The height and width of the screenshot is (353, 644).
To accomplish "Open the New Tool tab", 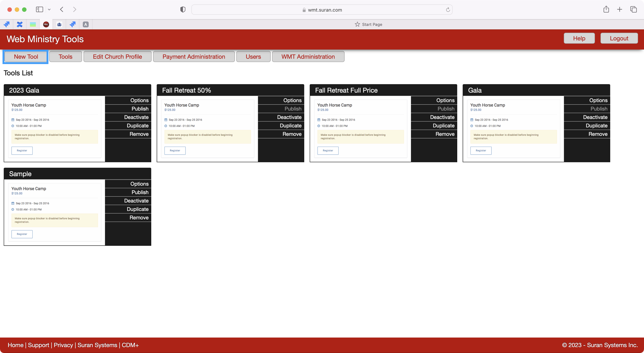I will pos(26,57).
